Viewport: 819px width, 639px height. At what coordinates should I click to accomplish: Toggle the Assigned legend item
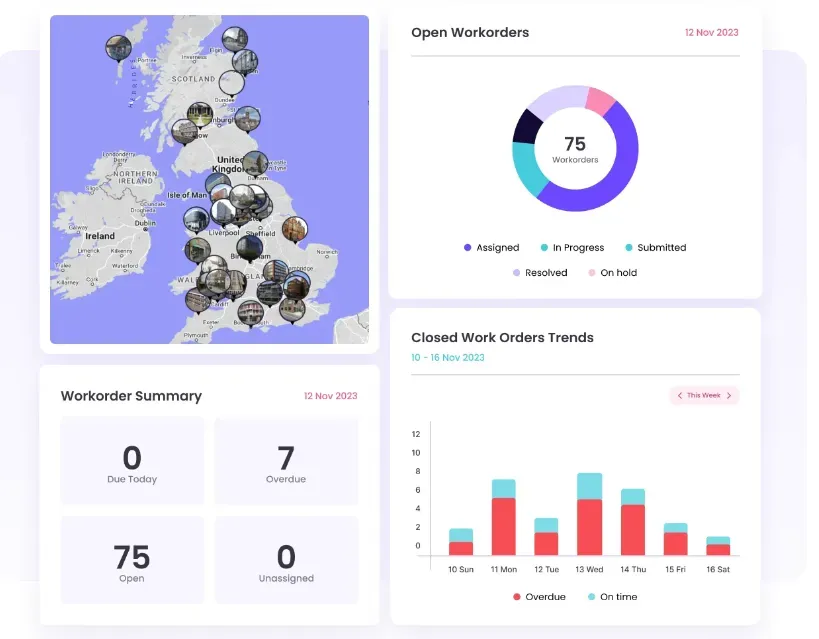[x=491, y=248]
